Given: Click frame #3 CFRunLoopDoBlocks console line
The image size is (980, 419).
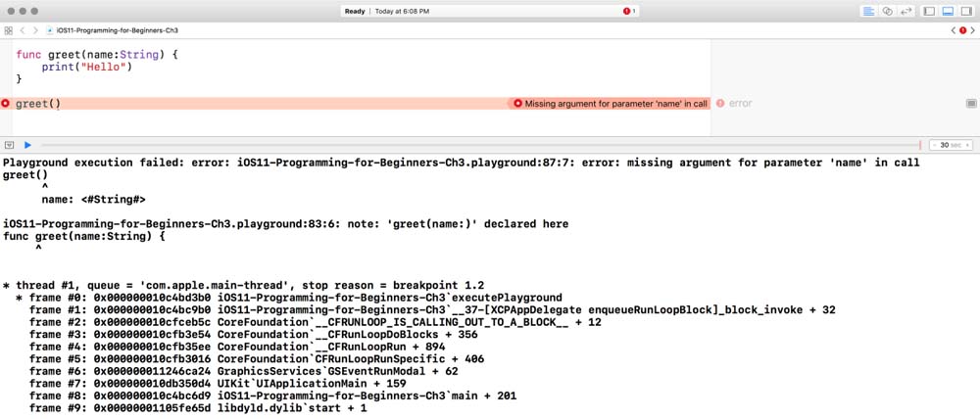Looking at the screenshot, I should tap(253, 335).
